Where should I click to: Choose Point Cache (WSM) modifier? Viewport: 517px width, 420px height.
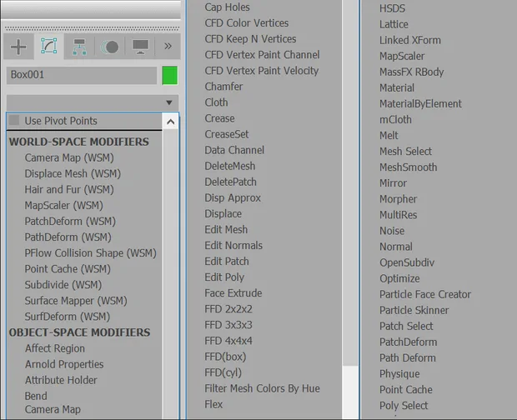[x=68, y=269]
